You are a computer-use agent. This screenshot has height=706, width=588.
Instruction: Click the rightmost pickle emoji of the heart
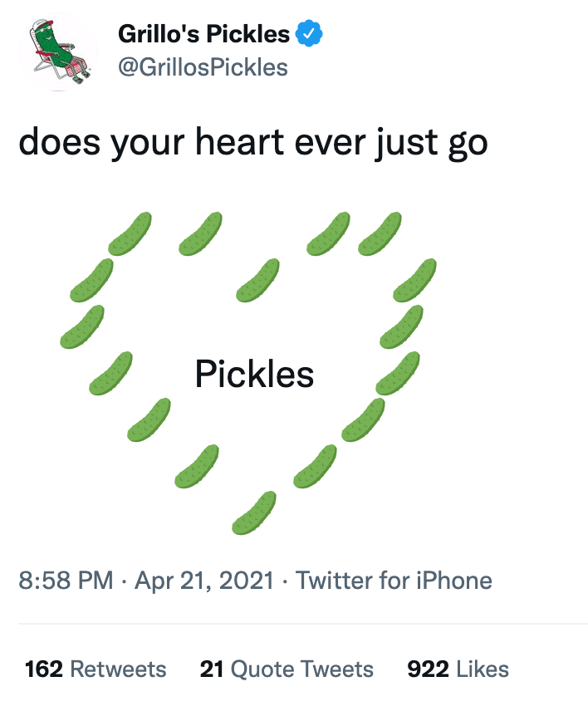414,280
